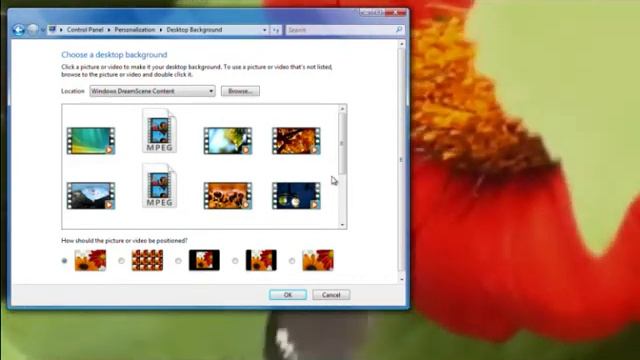The image size is (640, 360).
Task: Select Desktop Background breadcrumb
Action: [x=194, y=30]
